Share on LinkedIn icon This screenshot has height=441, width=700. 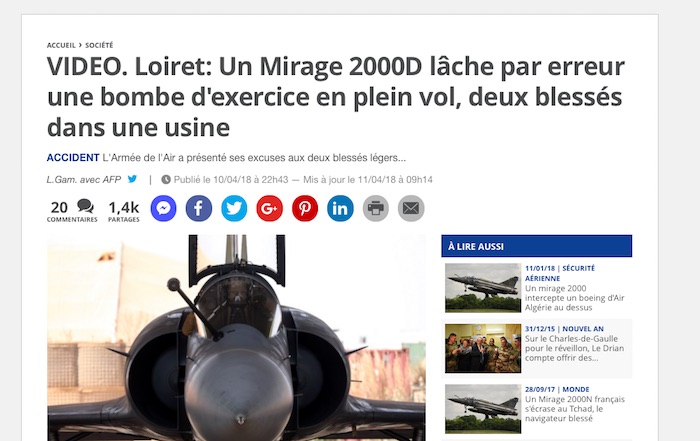tap(340, 208)
